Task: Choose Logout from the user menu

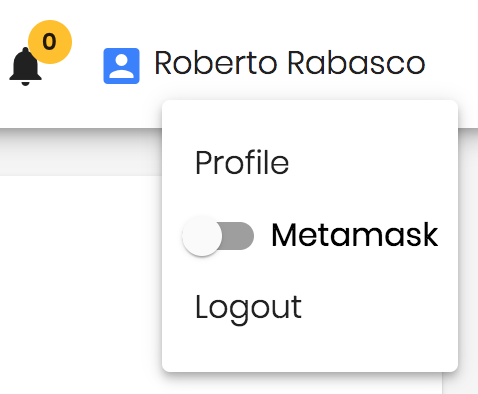Action: point(249,308)
